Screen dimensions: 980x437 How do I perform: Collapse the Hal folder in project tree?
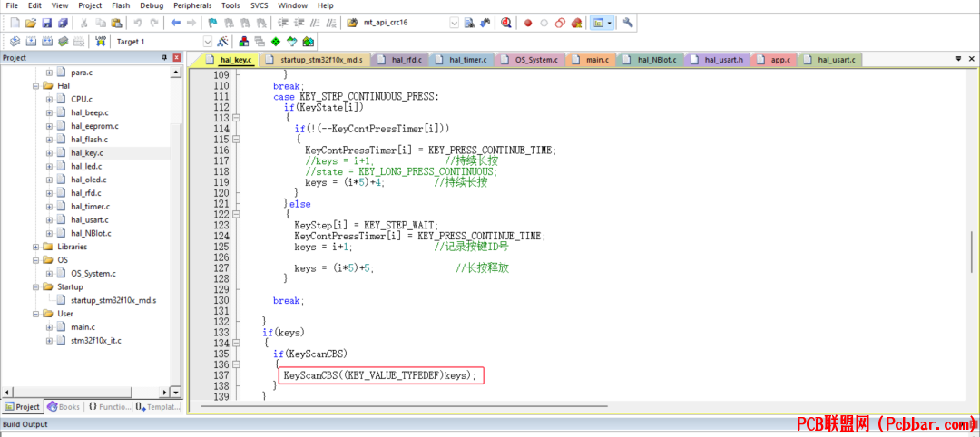35,85
